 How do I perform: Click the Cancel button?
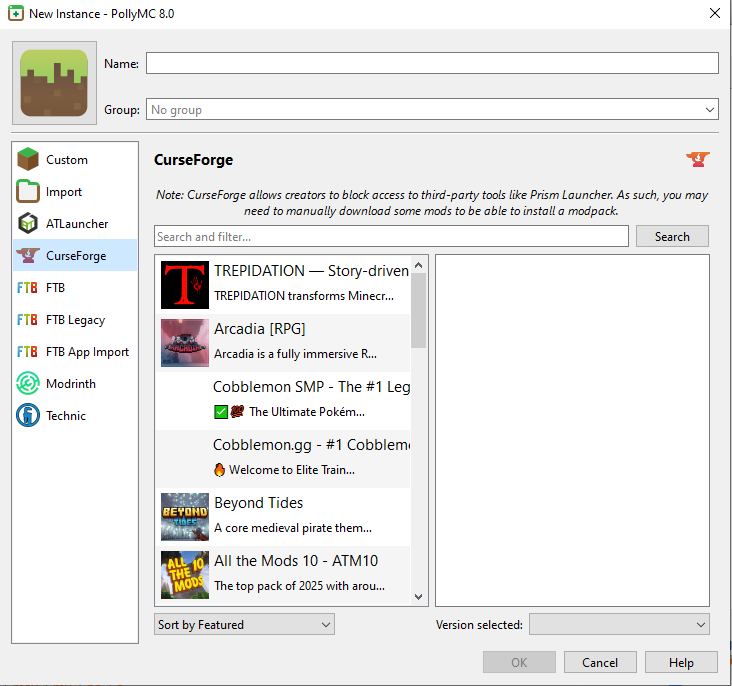coord(600,662)
